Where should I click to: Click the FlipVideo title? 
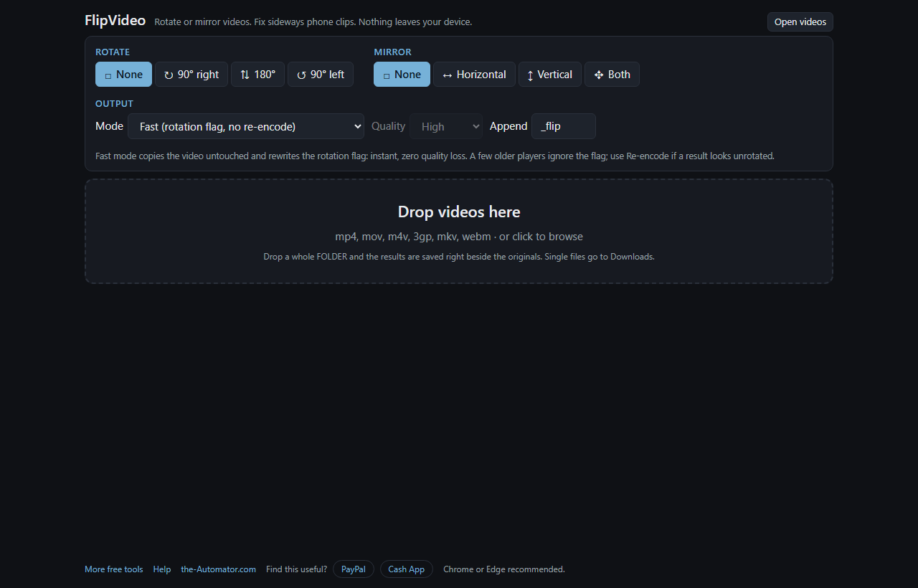coord(115,20)
